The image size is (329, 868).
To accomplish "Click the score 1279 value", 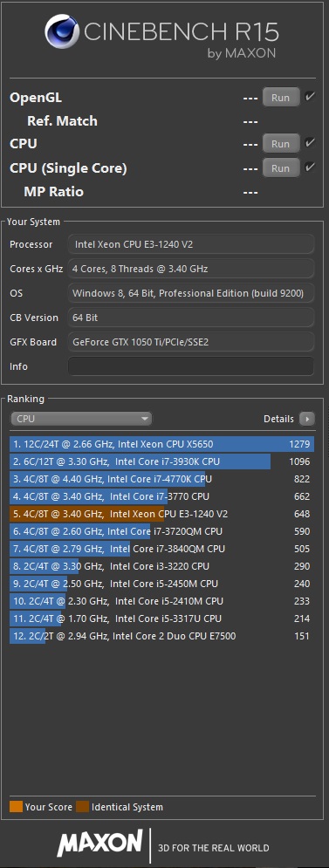I will 299,444.
